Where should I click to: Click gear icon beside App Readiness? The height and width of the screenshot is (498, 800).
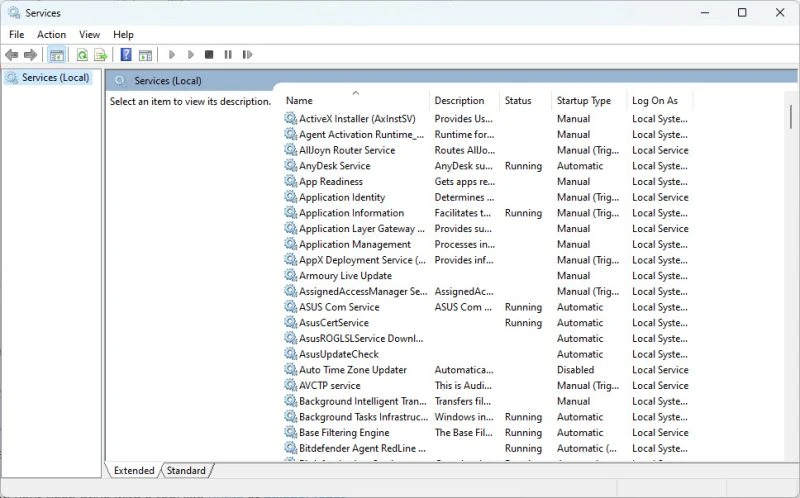[x=291, y=181]
